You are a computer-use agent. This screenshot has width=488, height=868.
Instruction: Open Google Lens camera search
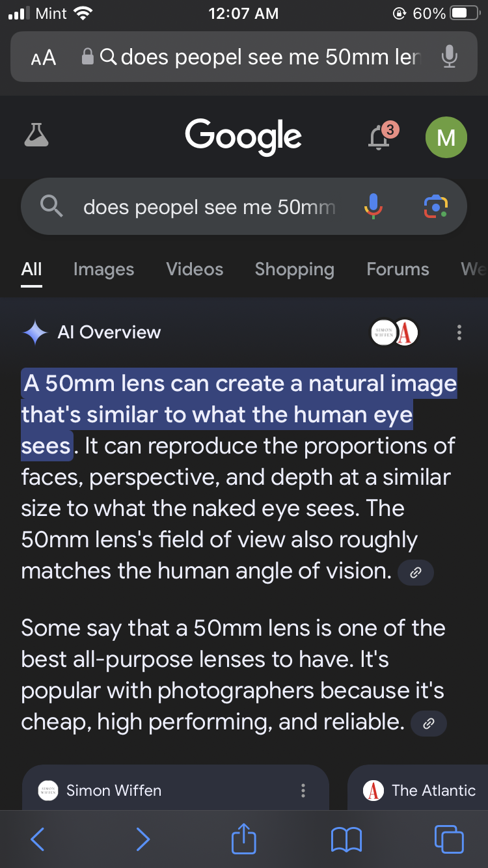[x=435, y=206]
